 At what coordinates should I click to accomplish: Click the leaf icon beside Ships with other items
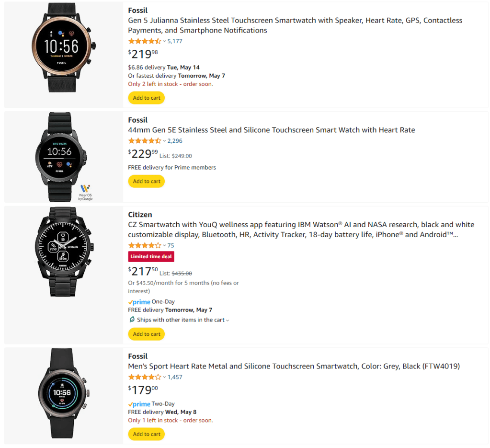click(x=132, y=320)
